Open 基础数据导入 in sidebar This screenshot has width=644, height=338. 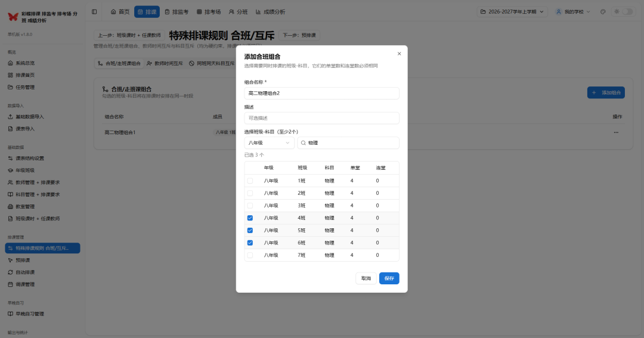tap(42, 117)
